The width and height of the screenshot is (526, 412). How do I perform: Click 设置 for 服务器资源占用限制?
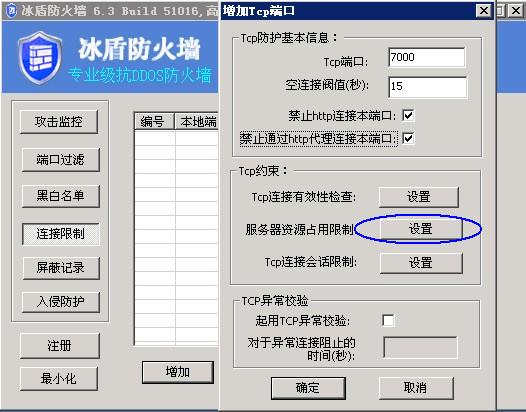421,229
